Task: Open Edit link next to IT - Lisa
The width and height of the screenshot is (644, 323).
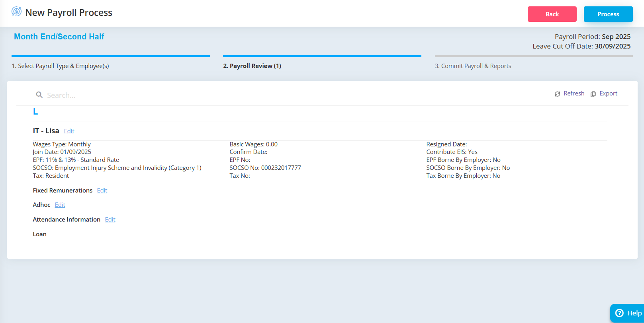Action: pyautogui.click(x=69, y=131)
